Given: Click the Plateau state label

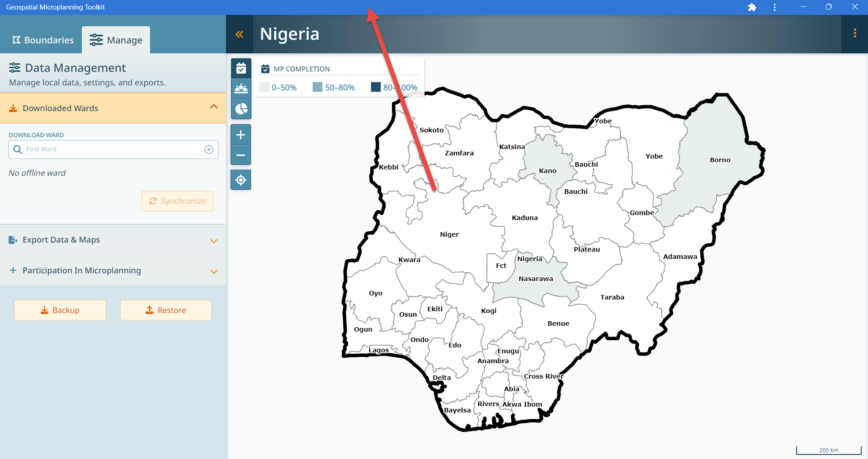Looking at the screenshot, I should tap(587, 249).
